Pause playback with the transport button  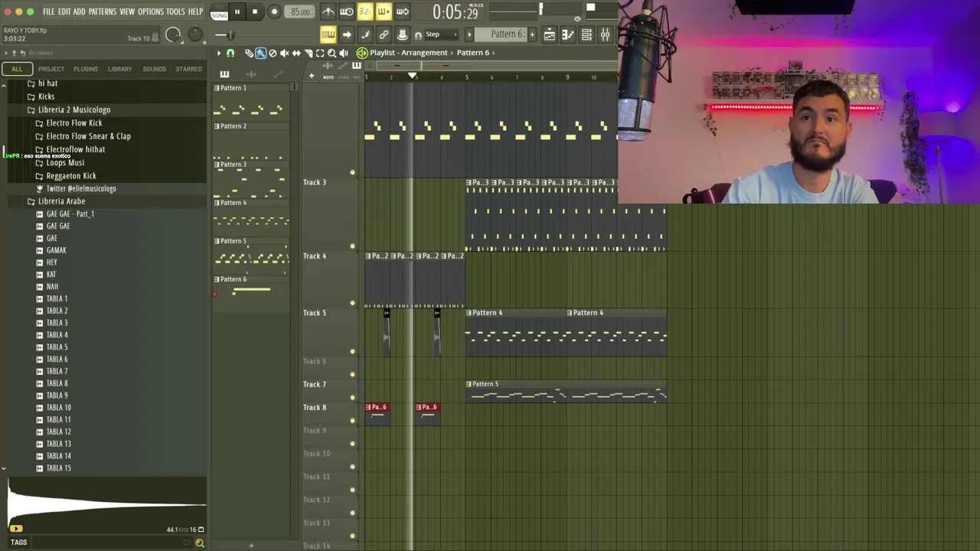(237, 11)
